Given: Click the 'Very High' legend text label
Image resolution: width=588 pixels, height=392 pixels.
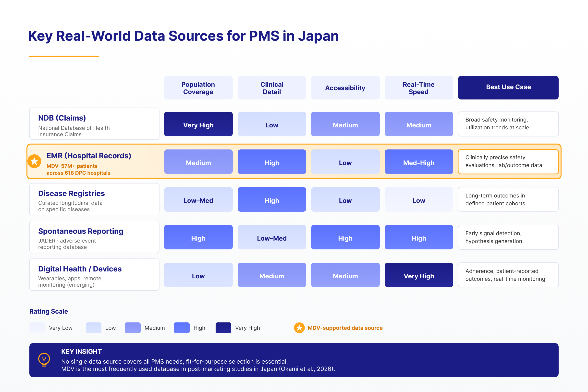Looking at the screenshot, I should pos(247,328).
